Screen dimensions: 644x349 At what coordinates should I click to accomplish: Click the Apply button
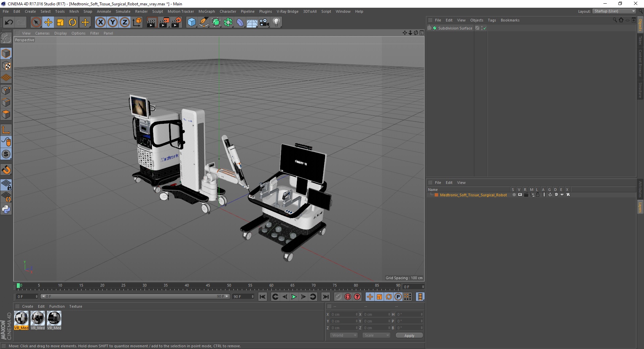tap(409, 335)
